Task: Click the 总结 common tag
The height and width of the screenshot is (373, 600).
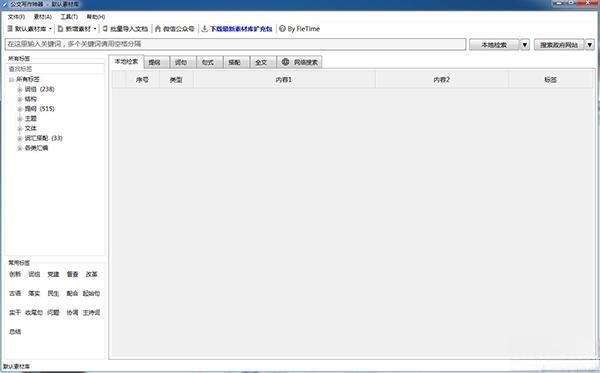Action: pyautogui.click(x=15, y=332)
